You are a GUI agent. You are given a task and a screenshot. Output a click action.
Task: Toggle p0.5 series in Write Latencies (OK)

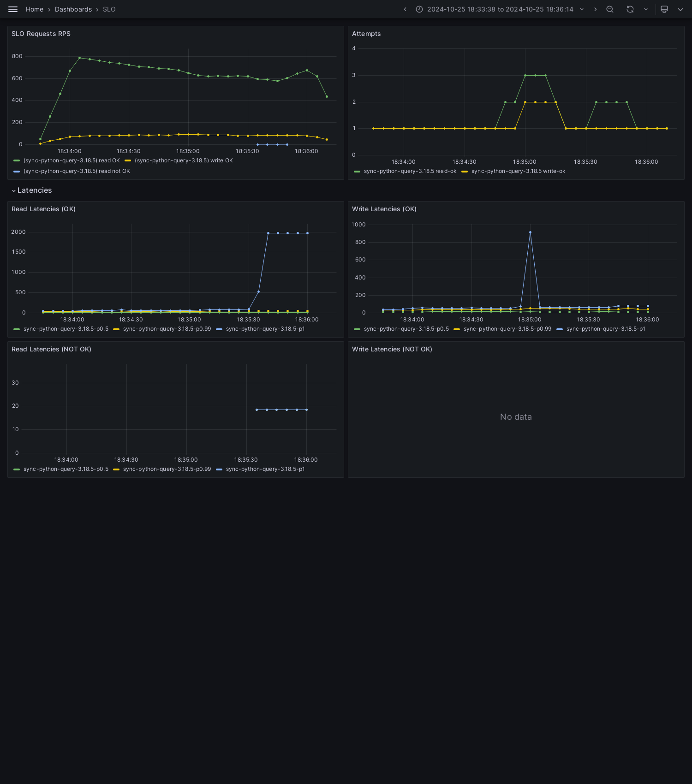tap(406, 329)
